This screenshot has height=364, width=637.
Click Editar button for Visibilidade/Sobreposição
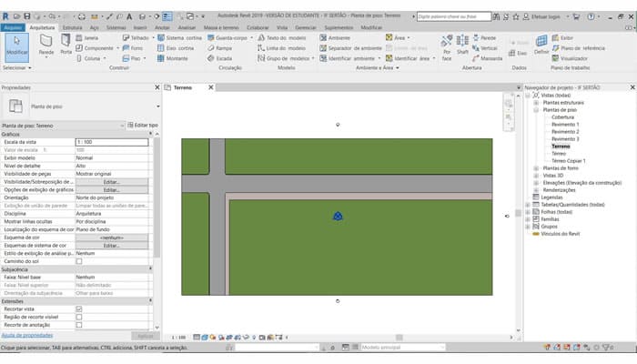[111, 181]
